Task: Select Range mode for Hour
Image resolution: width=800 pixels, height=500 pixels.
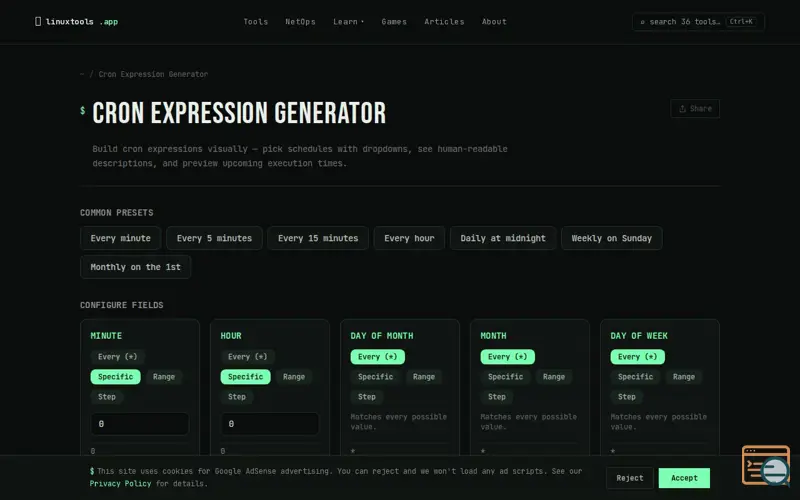Action: pos(294,377)
